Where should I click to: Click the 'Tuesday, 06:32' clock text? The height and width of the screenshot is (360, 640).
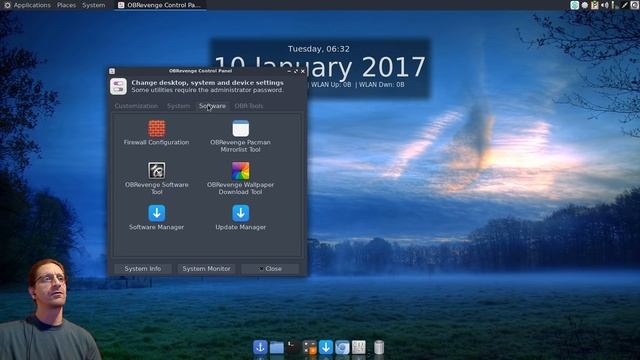[319, 49]
